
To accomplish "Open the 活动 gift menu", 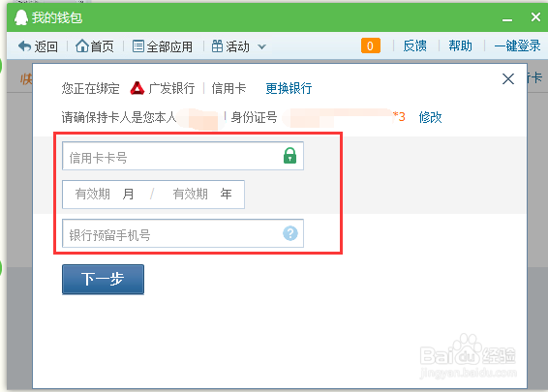I will click(230, 46).
